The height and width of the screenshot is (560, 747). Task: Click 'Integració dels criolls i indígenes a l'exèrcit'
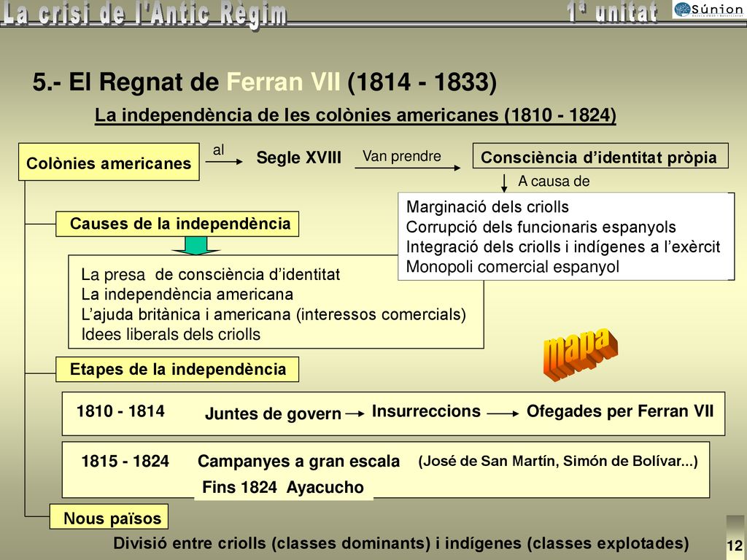pyautogui.click(x=563, y=247)
